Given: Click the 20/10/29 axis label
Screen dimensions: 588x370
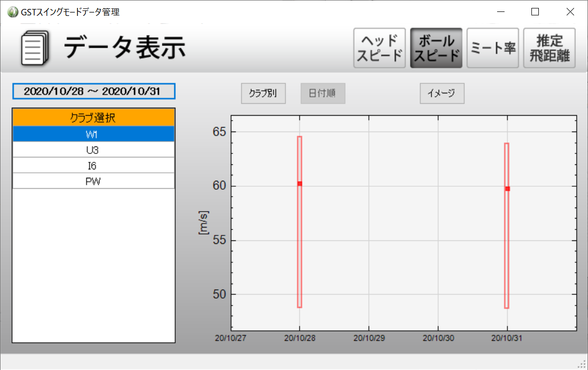Looking at the screenshot, I should point(369,338).
